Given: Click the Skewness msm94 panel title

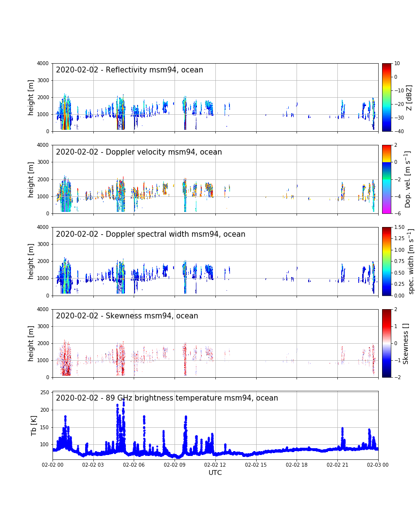Looking at the screenshot, I should click(x=127, y=316).
